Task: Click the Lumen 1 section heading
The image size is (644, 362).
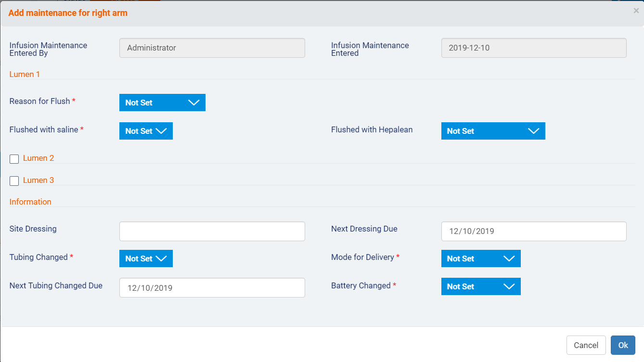Action: tap(25, 74)
